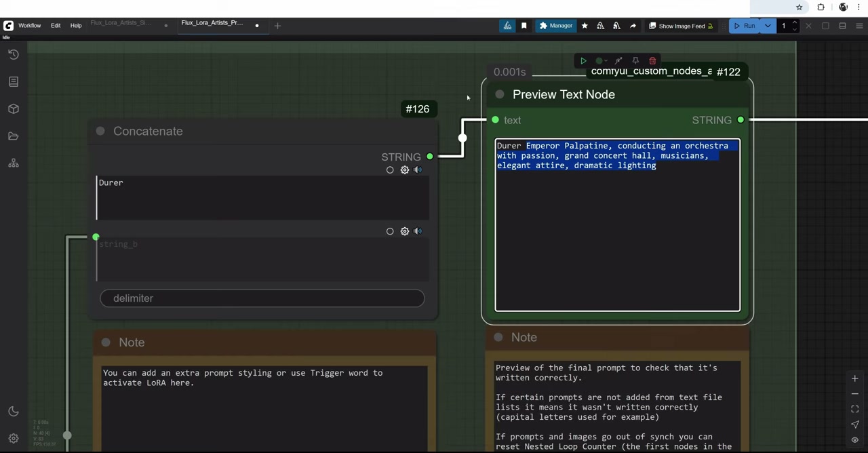Pin the Preview Text Node

[635, 61]
